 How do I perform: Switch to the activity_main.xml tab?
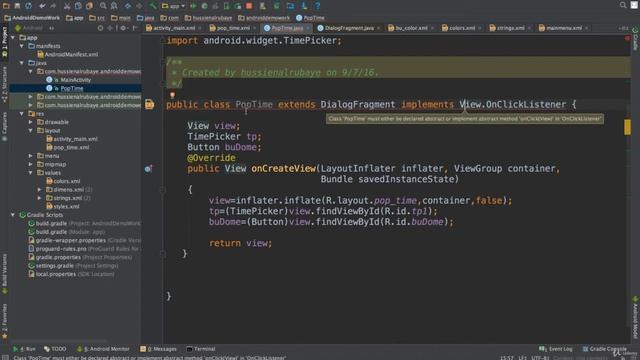(173, 28)
